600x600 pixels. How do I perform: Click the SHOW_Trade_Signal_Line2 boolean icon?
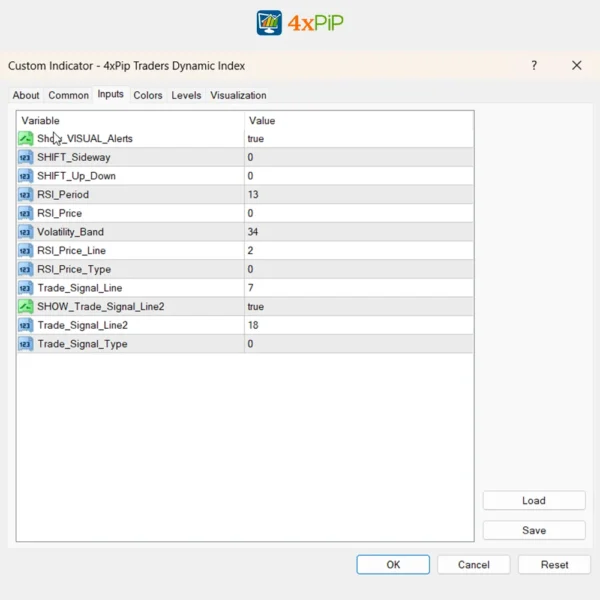click(x=25, y=307)
